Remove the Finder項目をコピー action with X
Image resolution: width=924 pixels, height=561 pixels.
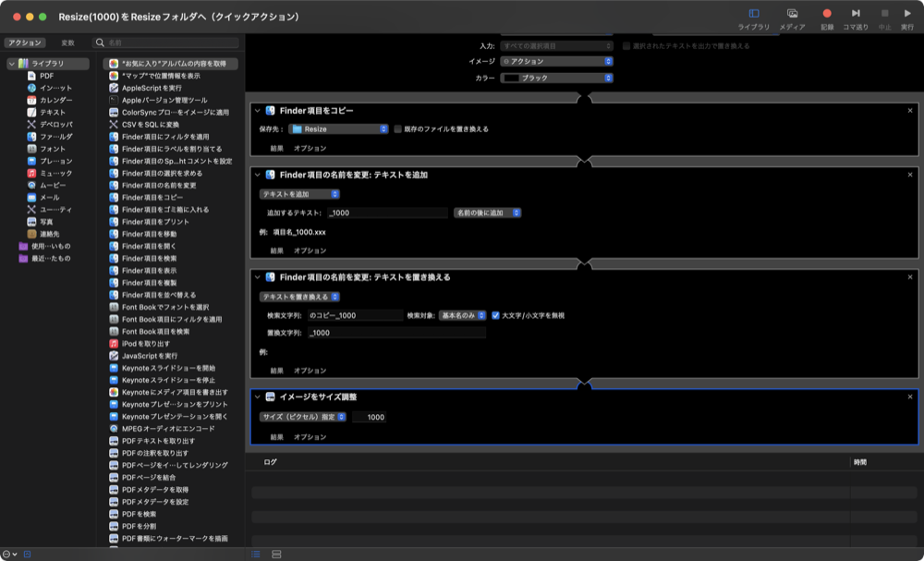pos(910,110)
